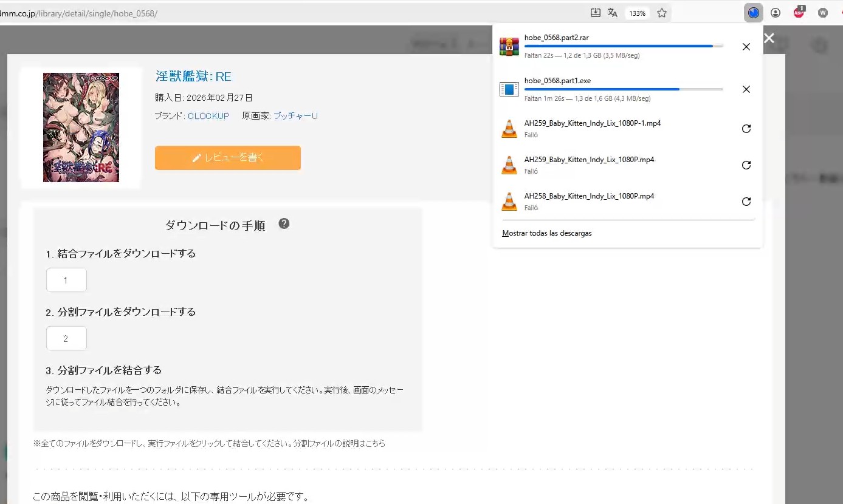Open Mostrar todas las descargas
This screenshot has width=843, height=504.
(x=547, y=233)
